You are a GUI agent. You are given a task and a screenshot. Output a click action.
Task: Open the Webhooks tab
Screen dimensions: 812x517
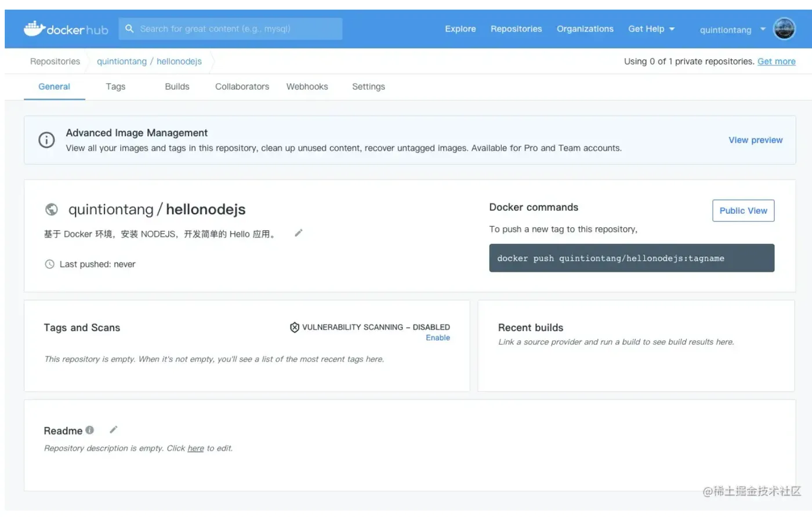pyautogui.click(x=307, y=87)
